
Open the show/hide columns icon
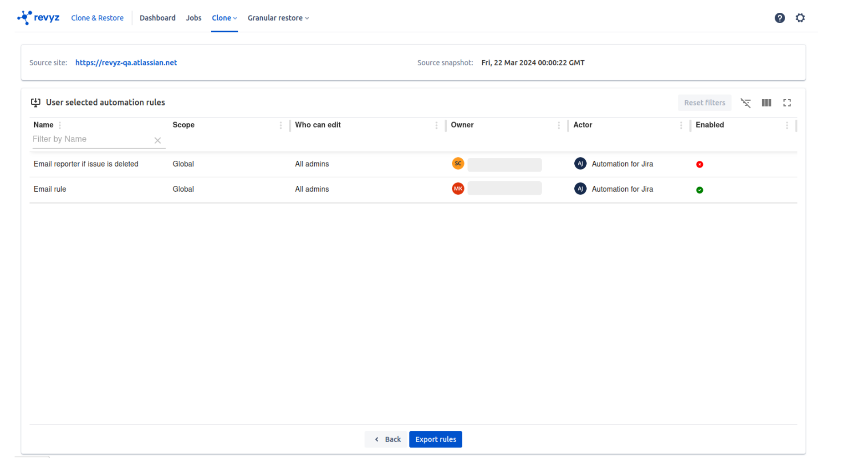(x=766, y=103)
